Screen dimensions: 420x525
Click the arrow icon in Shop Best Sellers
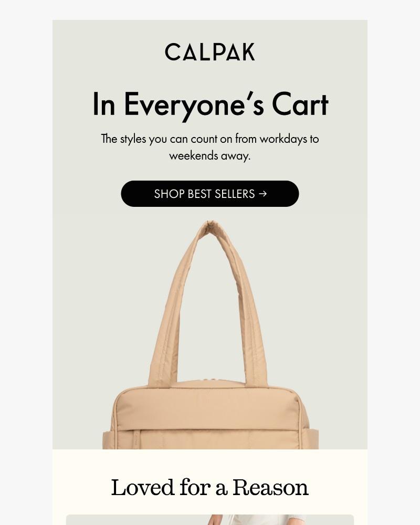(263, 194)
